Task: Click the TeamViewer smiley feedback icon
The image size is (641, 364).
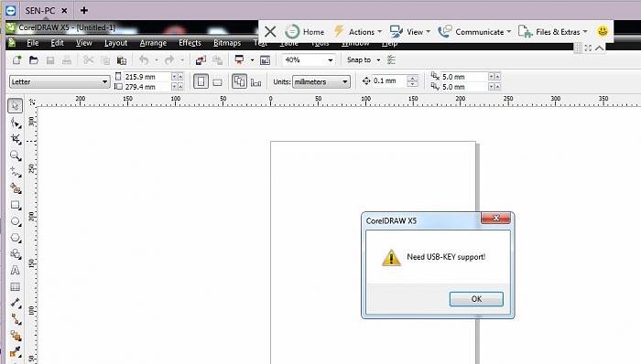Action: (603, 31)
